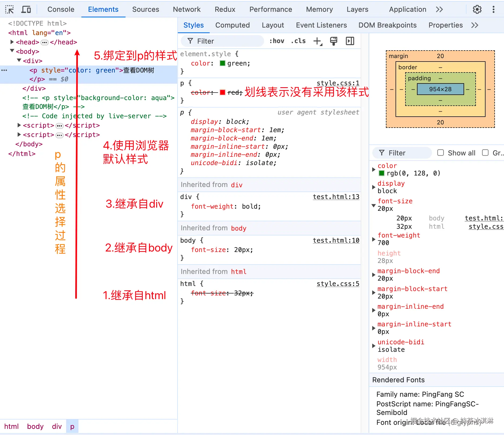The image size is (504, 435).
Task: Open DevTools settings gear
Action: [477, 9]
